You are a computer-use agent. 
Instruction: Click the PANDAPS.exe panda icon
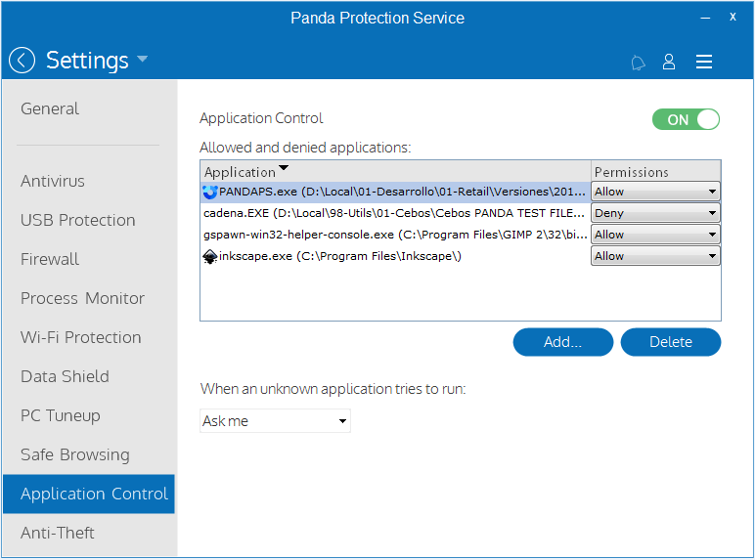click(210, 192)
